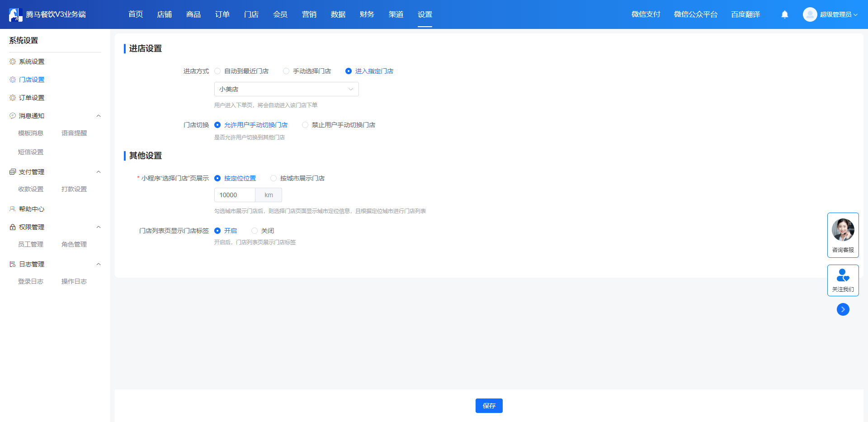Click the 保存 save button

[489, 406]
